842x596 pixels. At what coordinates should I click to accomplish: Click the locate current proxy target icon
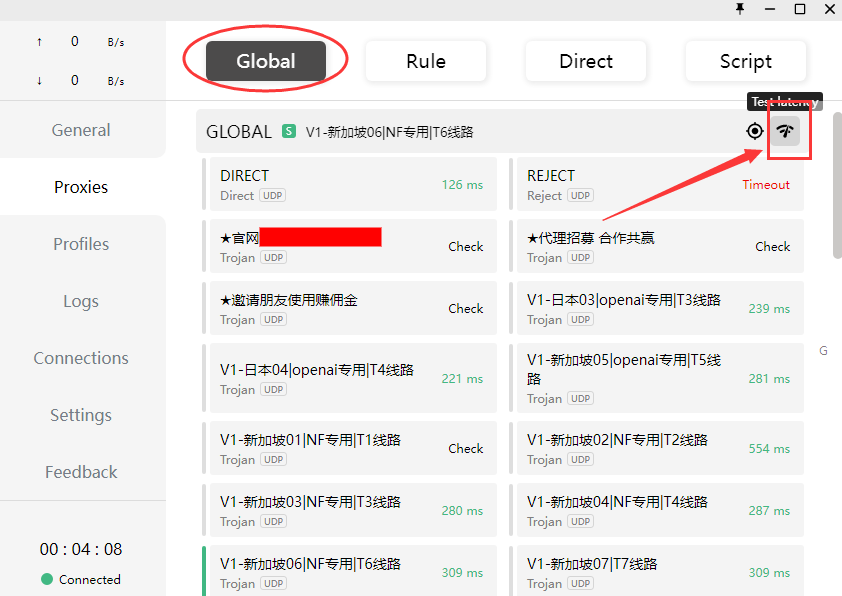tap(754, 131)
